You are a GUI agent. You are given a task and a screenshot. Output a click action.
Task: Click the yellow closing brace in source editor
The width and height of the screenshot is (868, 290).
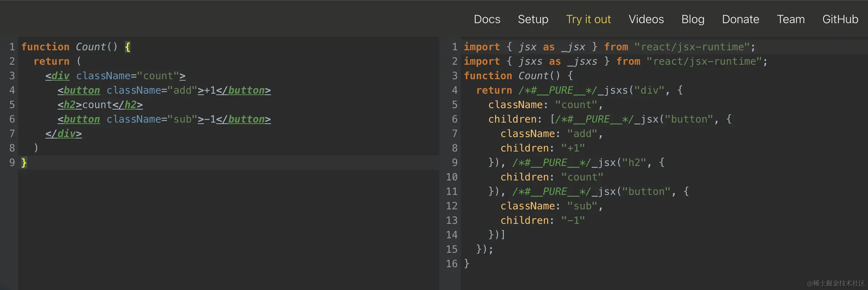24,162
